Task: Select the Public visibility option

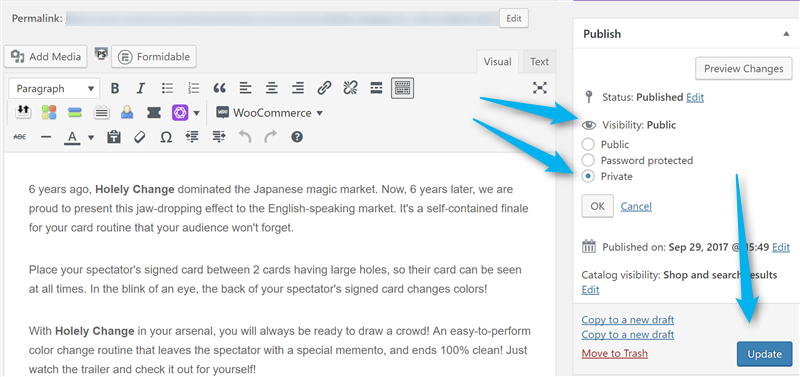Action: tap(588, 144)
